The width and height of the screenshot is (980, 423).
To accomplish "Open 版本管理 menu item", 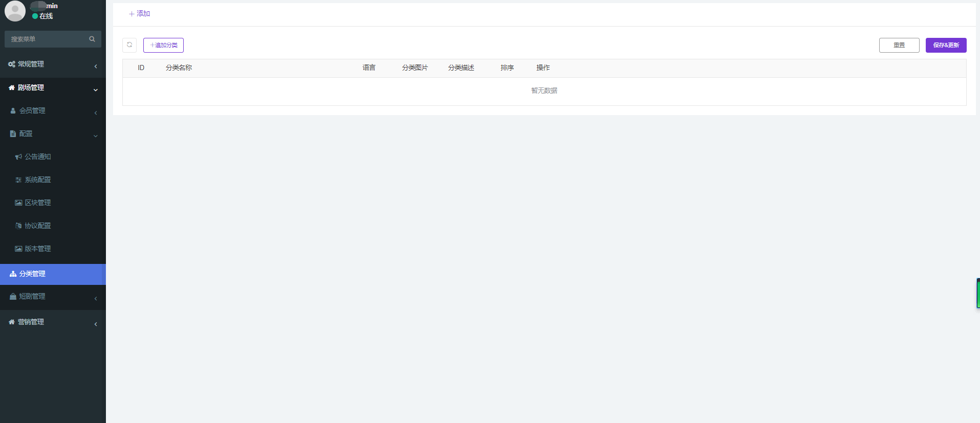I will click(x=37, y=249).
